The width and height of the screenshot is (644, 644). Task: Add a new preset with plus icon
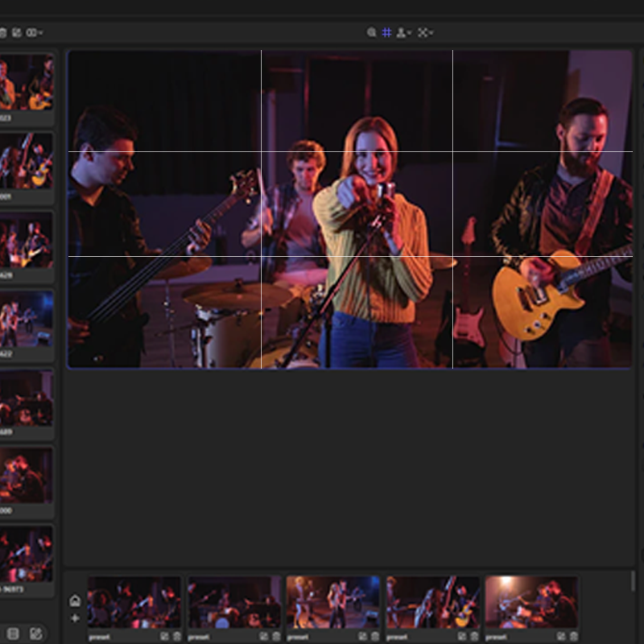click(x=75, y=618)
